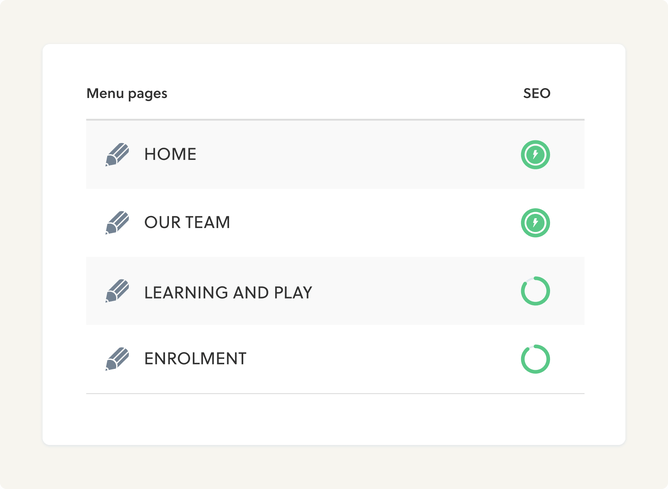Select the OUR TEAM page name
Viewport: 668px width, 489px height.
point(187,223)
